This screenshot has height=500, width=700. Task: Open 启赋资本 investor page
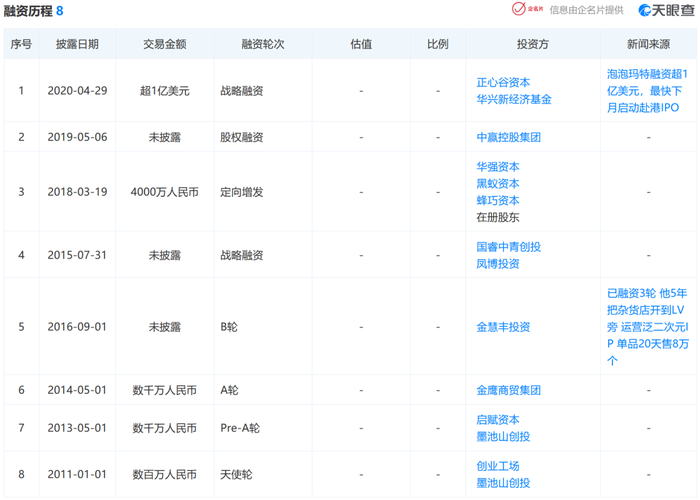point(498,419)
